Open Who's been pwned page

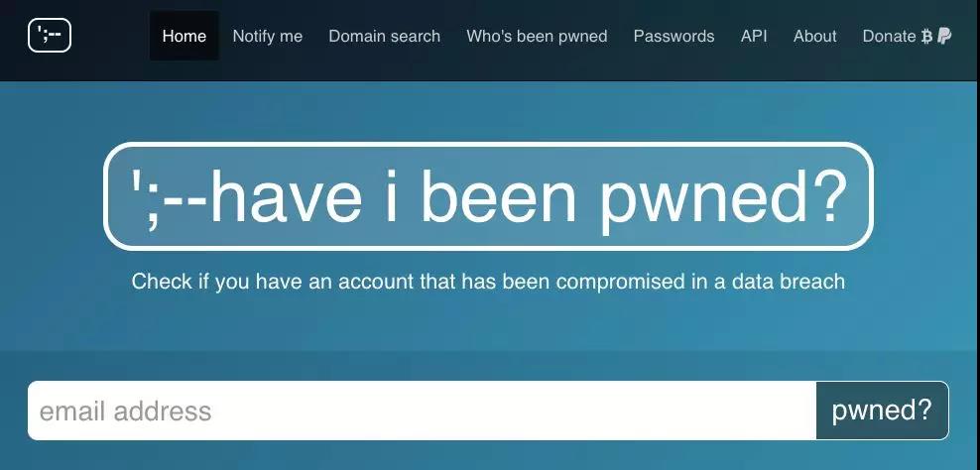(x=537, y=37)
